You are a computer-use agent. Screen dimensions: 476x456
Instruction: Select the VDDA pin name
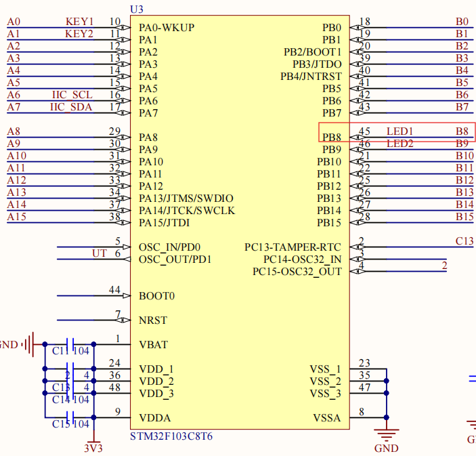[155, 418]
